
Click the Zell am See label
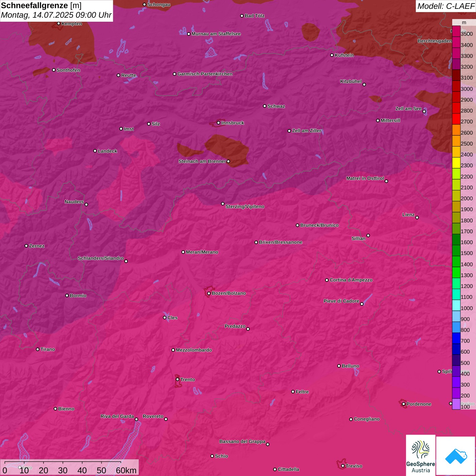click(408, 108)
